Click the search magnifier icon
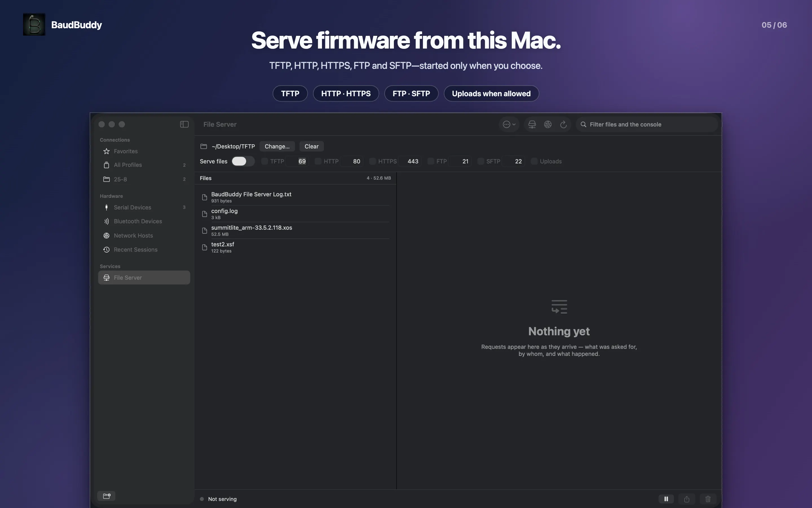Viewport: 812px width, 508px height. click(583, 124)
